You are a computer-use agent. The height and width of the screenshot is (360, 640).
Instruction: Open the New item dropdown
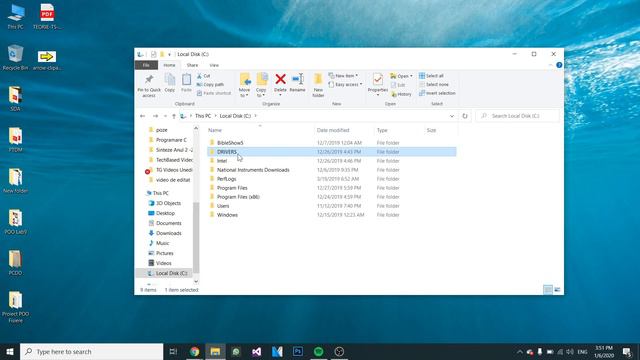click(343, 76)
